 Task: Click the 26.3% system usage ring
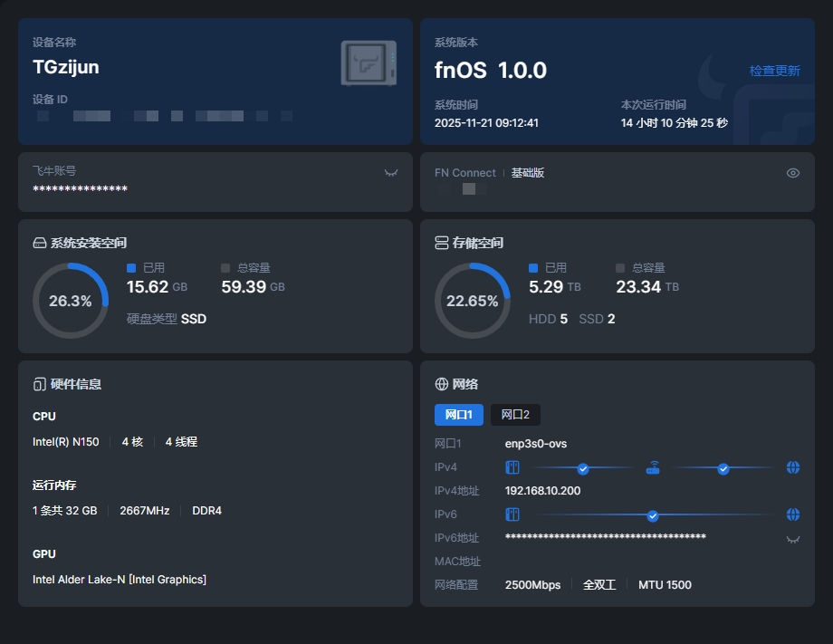[71, 301]
